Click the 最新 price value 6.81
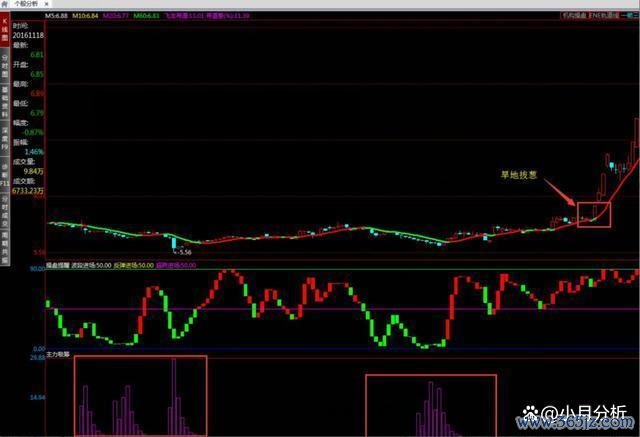640x437 pixels. point(37,55)
